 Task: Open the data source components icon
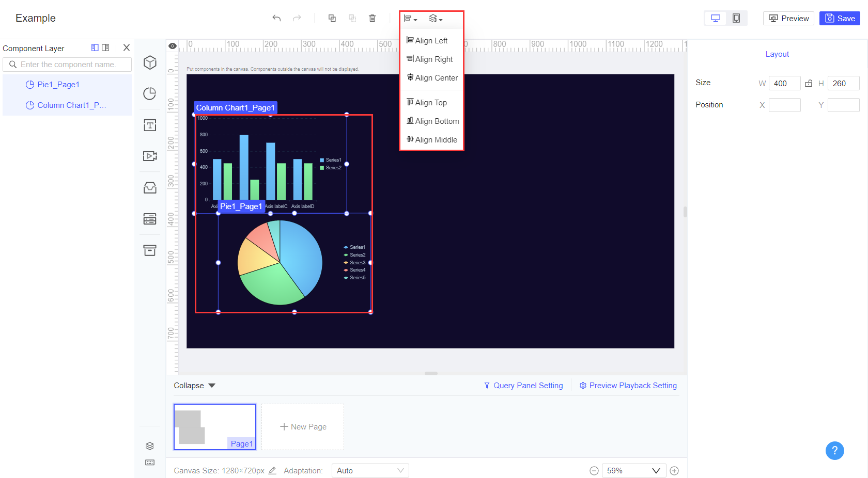(x=149, y=219)
